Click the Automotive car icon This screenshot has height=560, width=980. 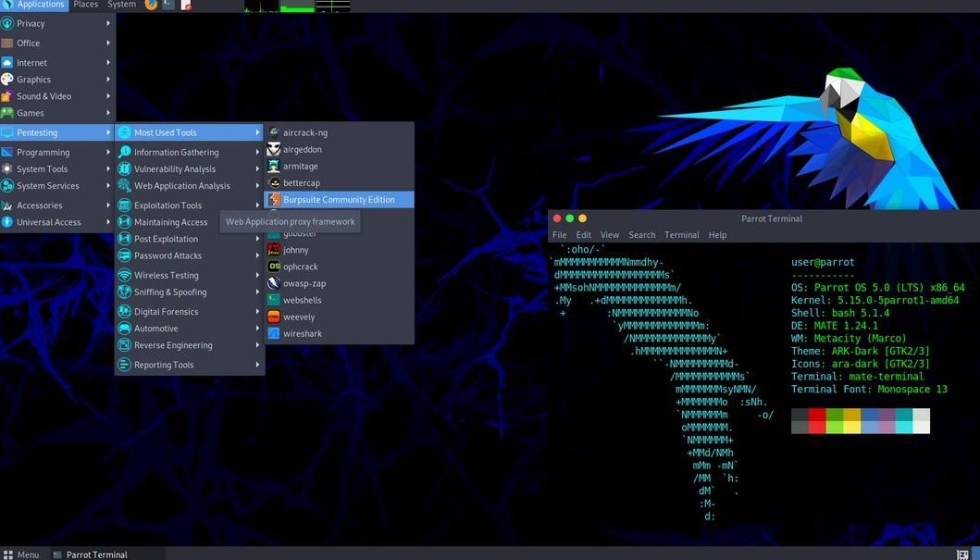coord(124,328)
